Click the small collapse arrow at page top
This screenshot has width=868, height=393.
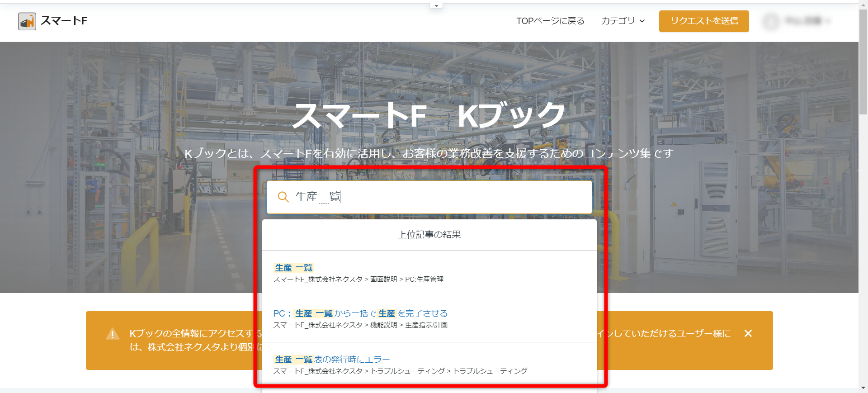436,6
